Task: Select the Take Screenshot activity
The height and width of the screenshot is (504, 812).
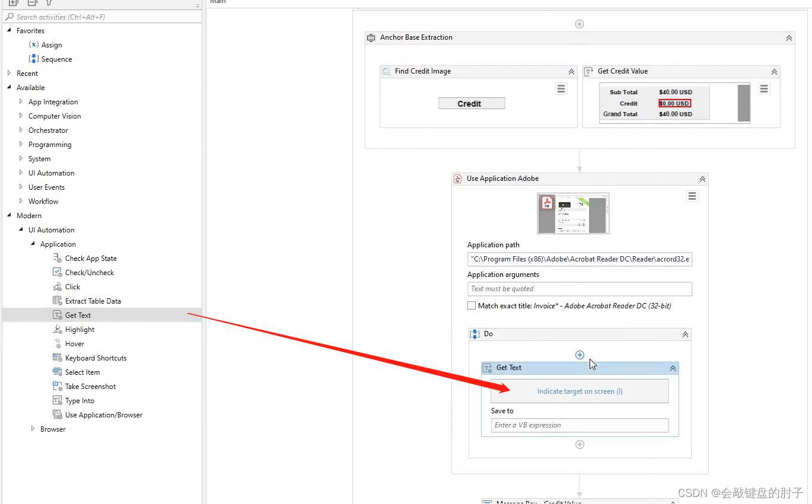Action: (91, 387)
